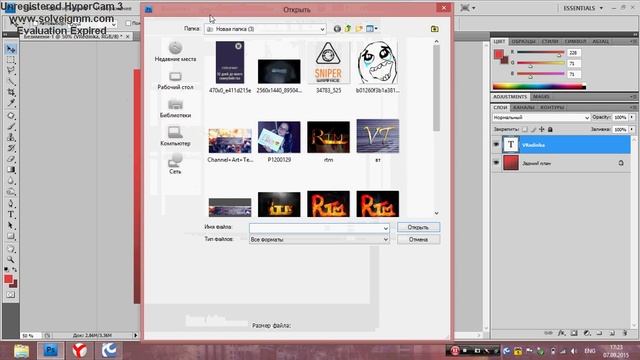Switch to the СТИЛИ tab

coord(550,41)
